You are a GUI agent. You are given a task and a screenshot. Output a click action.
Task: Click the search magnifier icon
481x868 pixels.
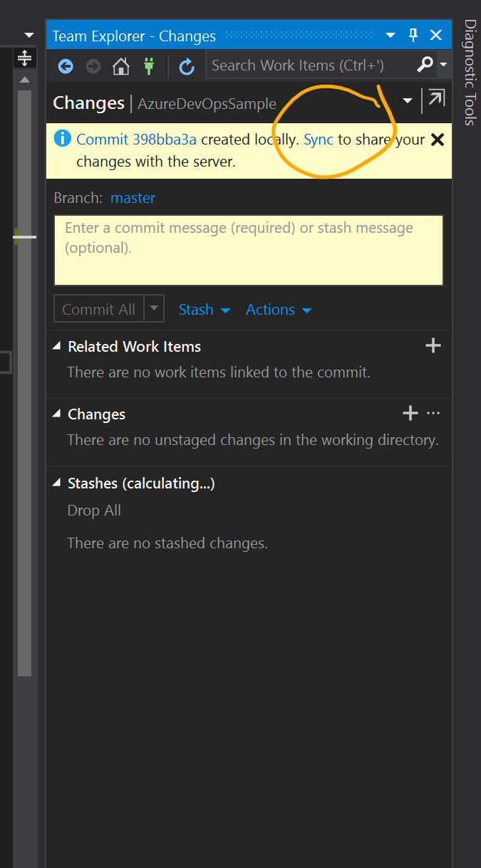click(425, 66)
